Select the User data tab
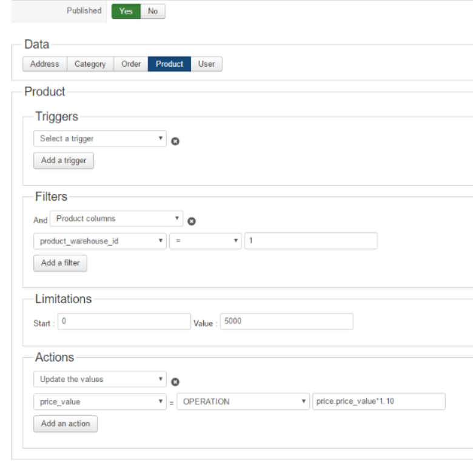Screen dimensions: 473x476 [207, 64]
